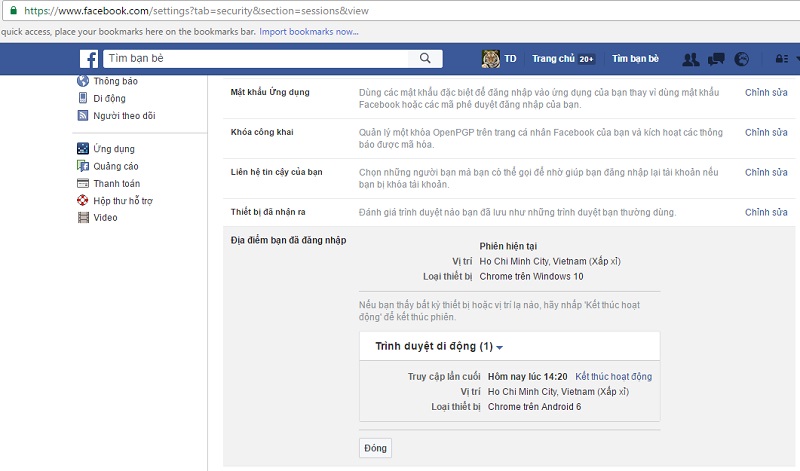
Task: Click the Phiên hiện tại label
Action: [508, 246]
